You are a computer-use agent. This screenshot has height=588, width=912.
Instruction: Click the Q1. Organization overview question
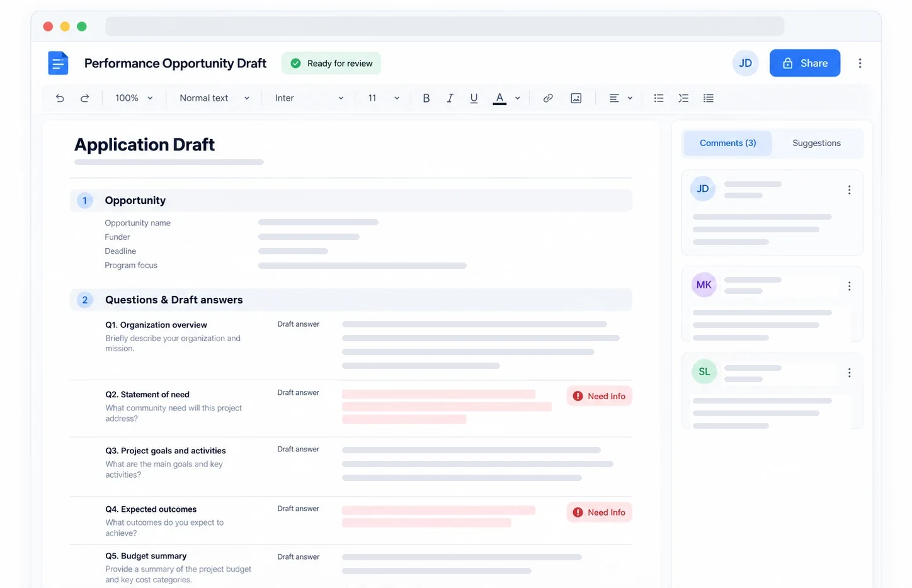[156, 325]
